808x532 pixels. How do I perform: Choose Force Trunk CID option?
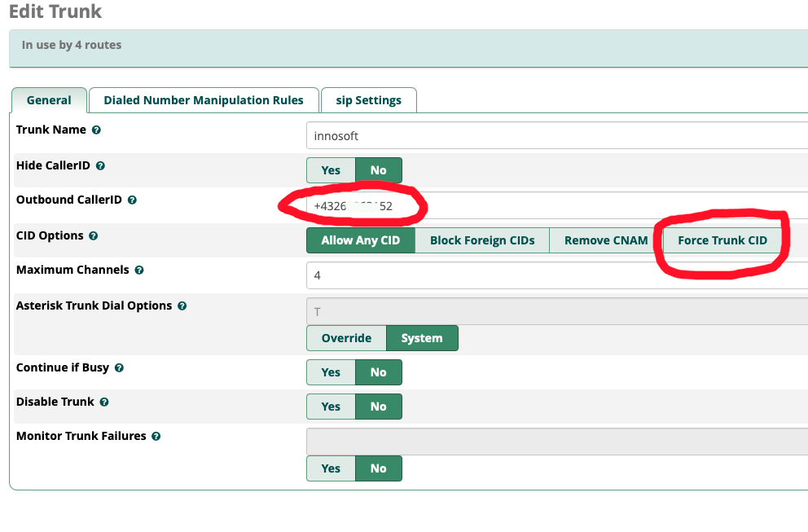[722, 240]
